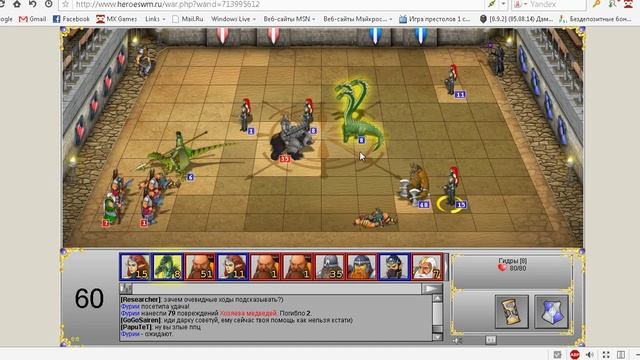
Task: Expand Веб-сайты Майкрос... bookmark folder
Action: click(358, 19)
